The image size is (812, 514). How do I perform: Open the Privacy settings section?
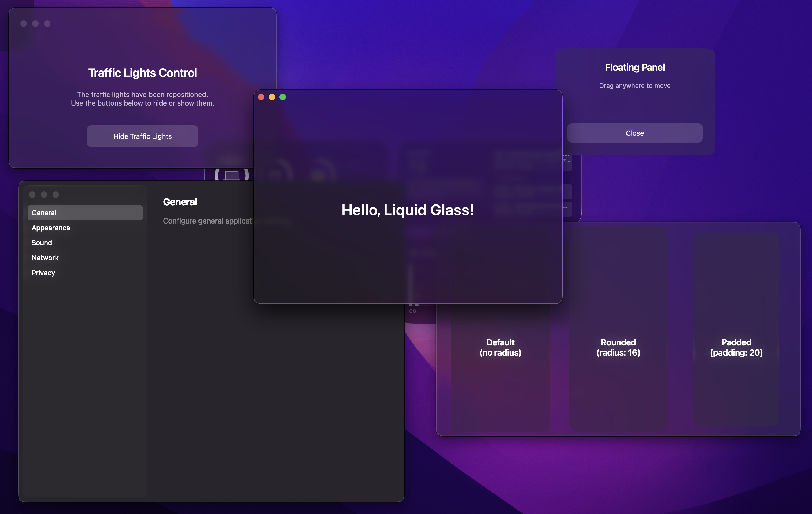click(x=43, y=272)
